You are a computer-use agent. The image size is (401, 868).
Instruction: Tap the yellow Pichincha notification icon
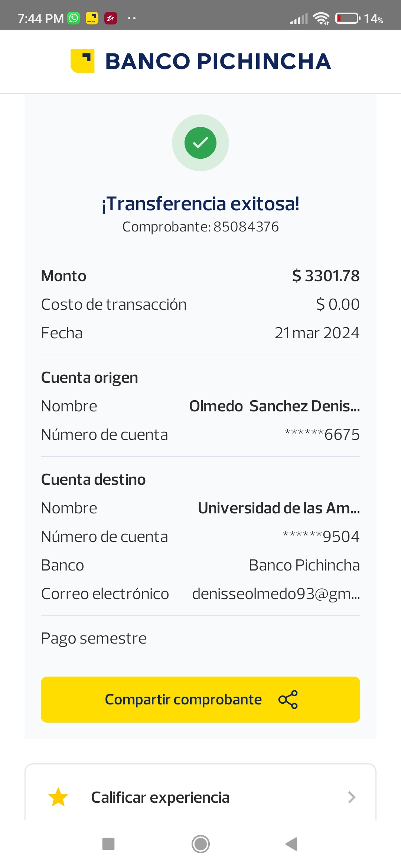tap(92, 18)
